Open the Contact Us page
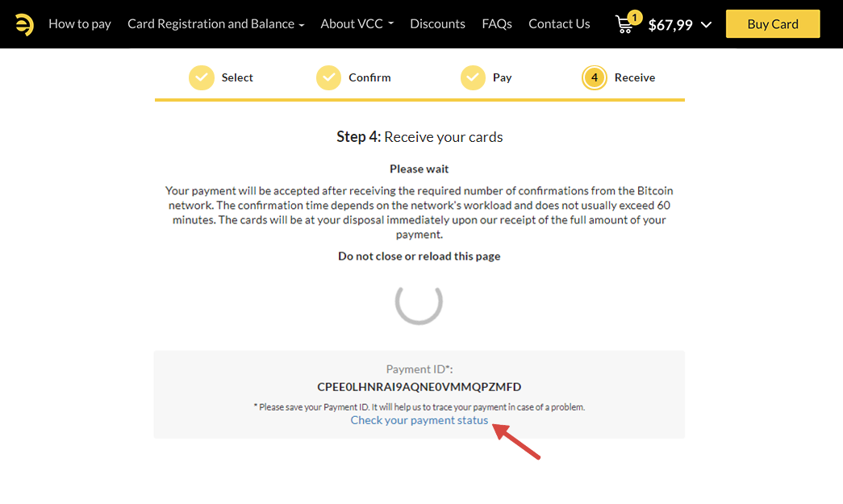This screenshot has width=843, height=504. (559, 24)
